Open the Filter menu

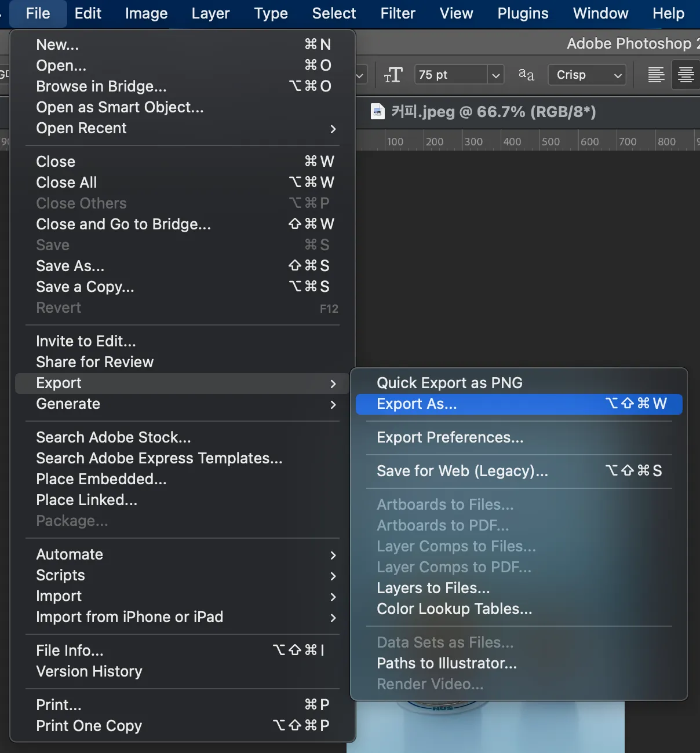click(x=398, y=13)
